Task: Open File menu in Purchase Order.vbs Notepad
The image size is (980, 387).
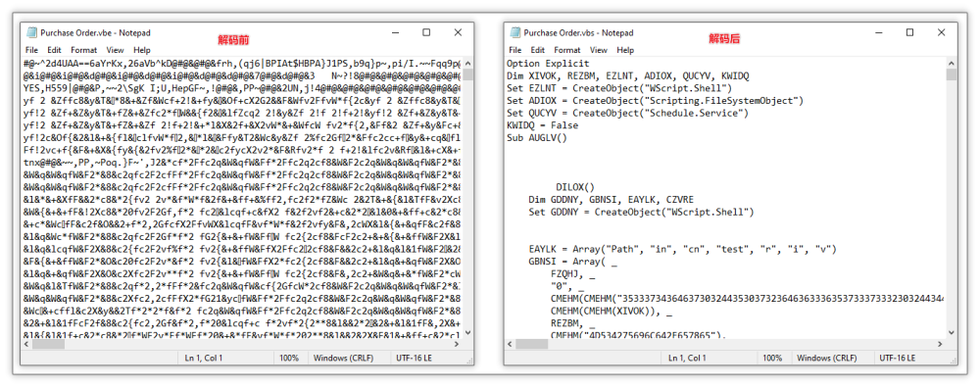Action: click(x=515, y=50)
